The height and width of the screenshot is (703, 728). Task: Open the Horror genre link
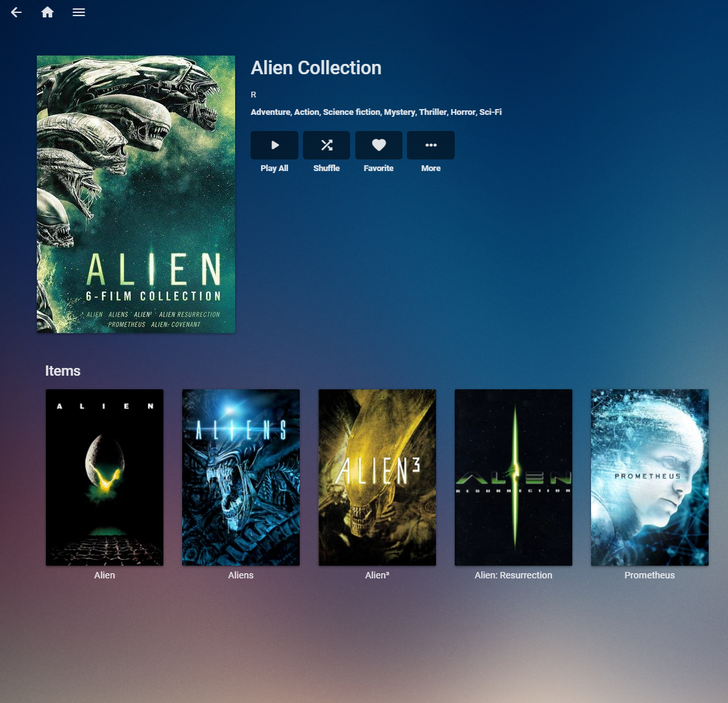pos(463,112)
